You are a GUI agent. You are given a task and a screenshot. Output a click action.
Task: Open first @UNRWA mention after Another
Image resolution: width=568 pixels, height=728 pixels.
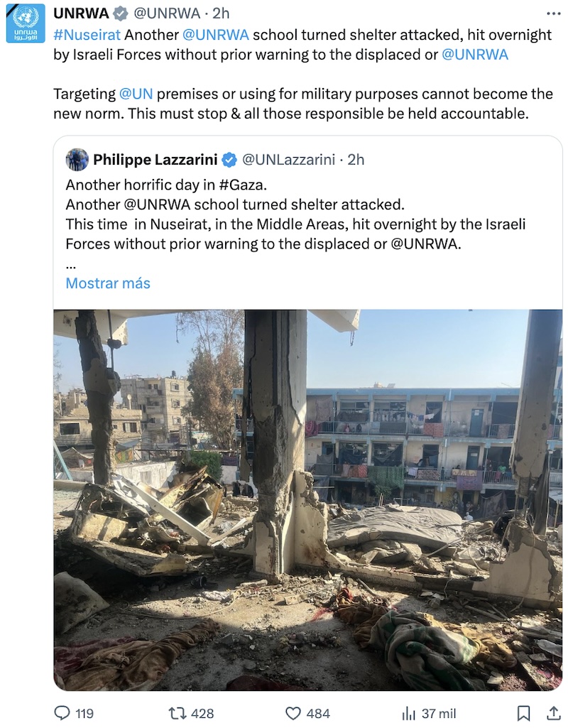pyautogui.click(x=216, y=35)
